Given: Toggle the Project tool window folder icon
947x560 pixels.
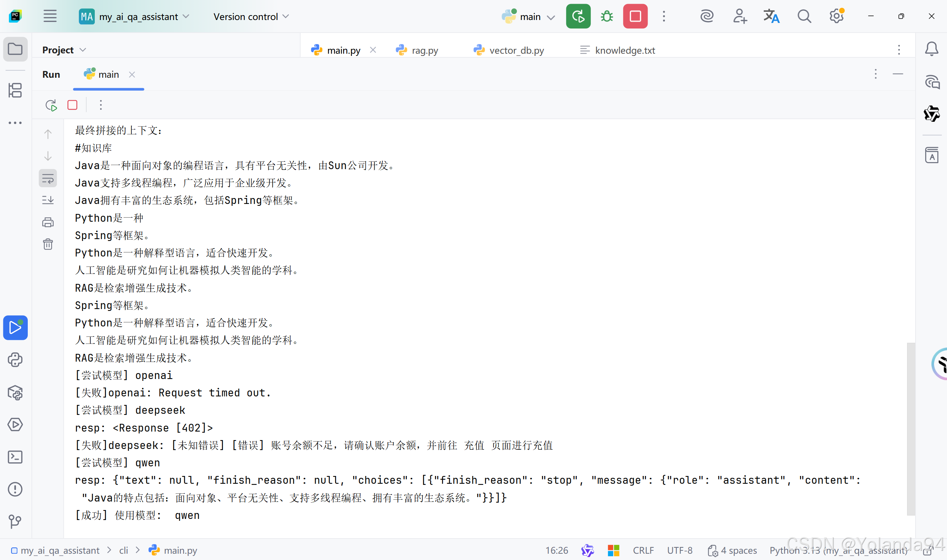Looking at the screenshot, I should (x=16, y=49).
